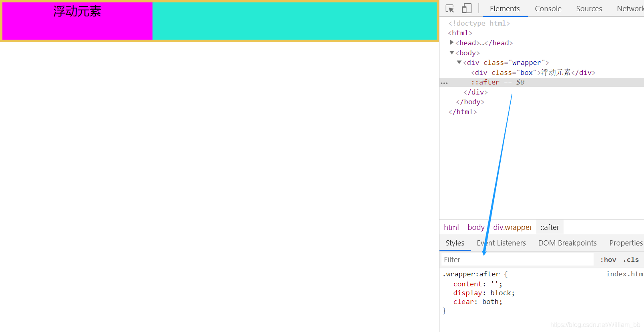Click the display property value block

501,293
